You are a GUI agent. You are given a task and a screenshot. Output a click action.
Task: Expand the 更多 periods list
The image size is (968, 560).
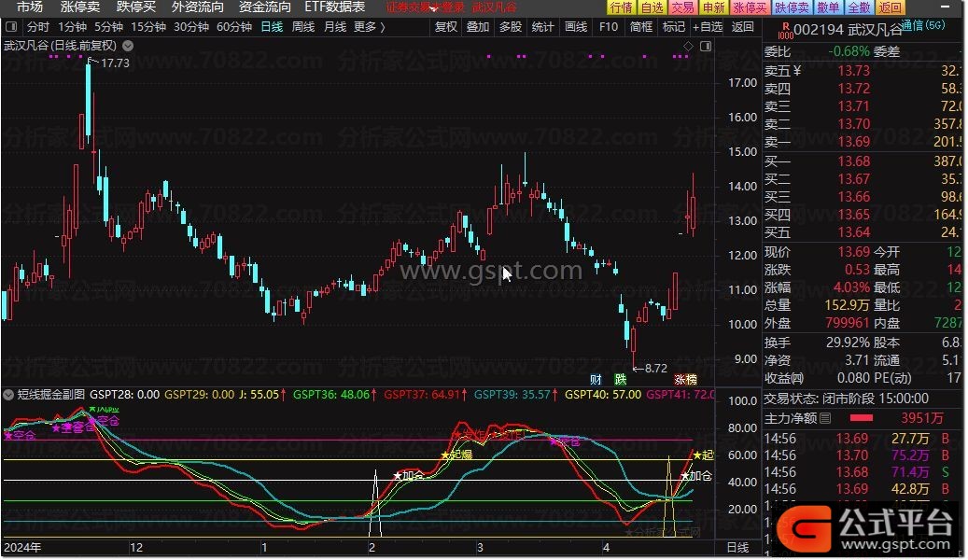coord(369,27)
